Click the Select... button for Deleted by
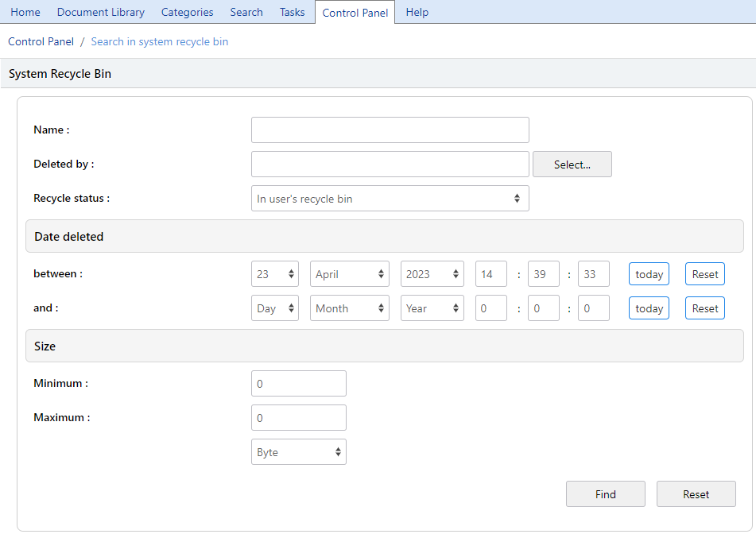This screenshot has width=756, height=534. (572, 164)
